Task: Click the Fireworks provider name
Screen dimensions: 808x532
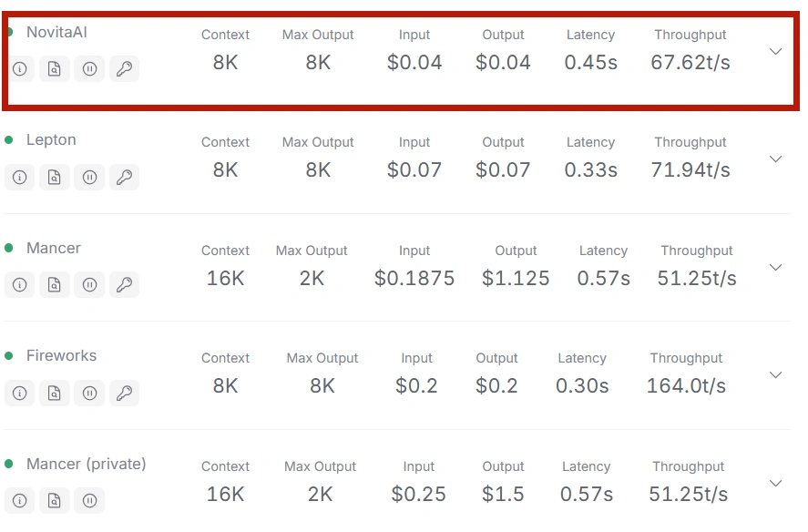Action: tap(61, 355)
